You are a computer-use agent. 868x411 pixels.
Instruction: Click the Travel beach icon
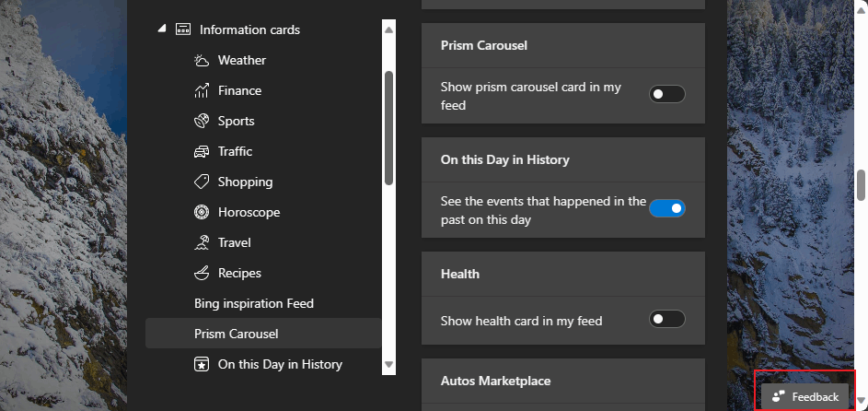click(x=202, y=243)
